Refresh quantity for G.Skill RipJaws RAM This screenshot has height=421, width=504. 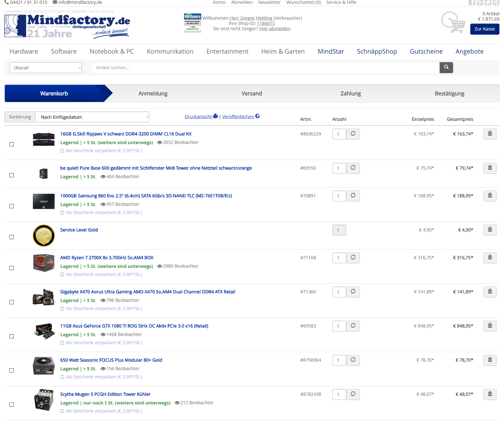click(x=353, y=134)
